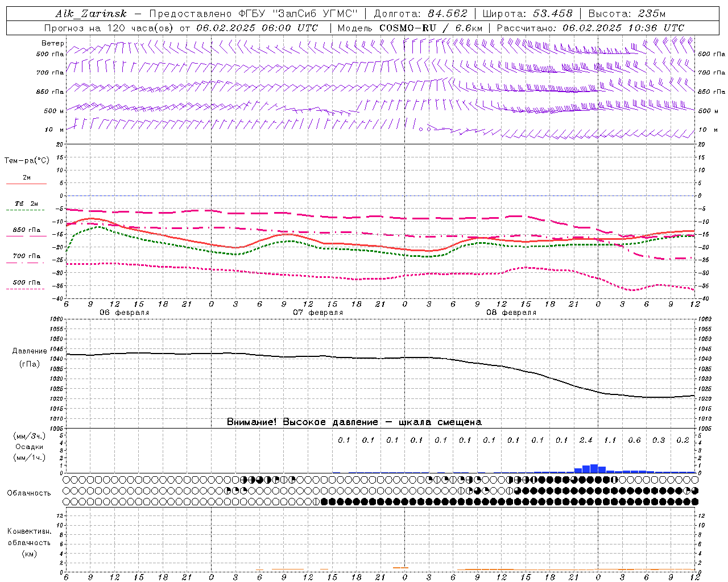Click the 0.3 precipitation value

tap(659, 440)
